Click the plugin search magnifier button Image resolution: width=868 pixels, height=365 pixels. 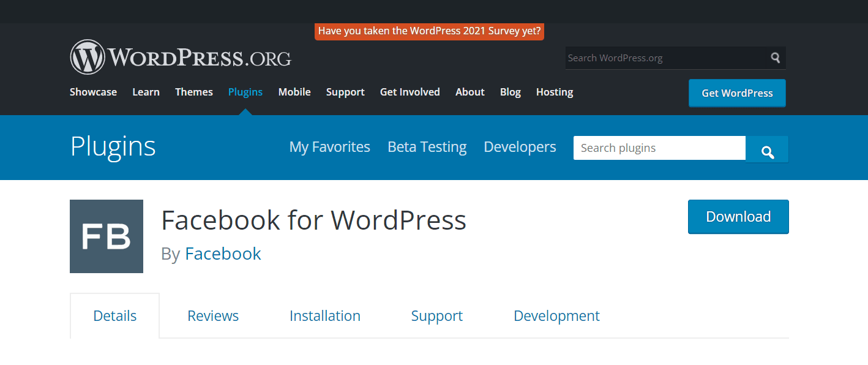click(767, 149)
